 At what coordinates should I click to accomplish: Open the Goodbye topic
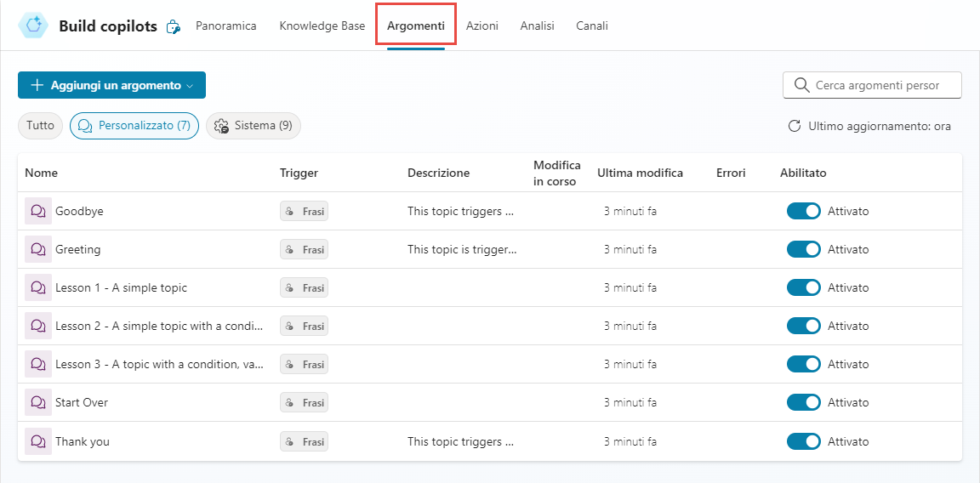point(79,211)
